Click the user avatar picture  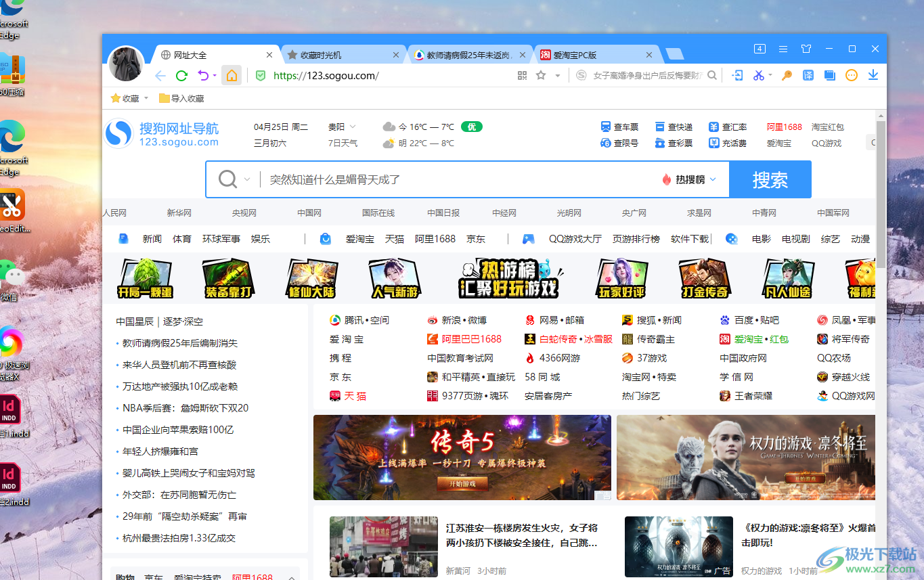126,64
